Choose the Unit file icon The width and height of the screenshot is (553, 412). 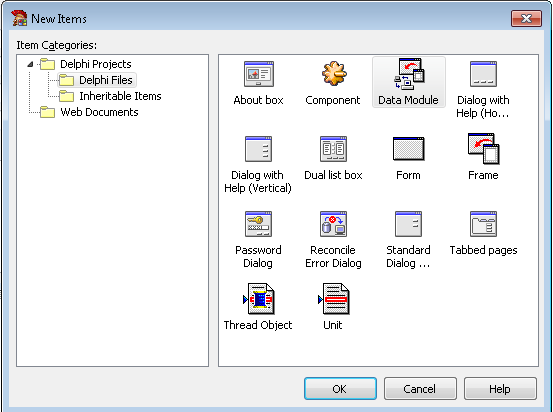334,299
